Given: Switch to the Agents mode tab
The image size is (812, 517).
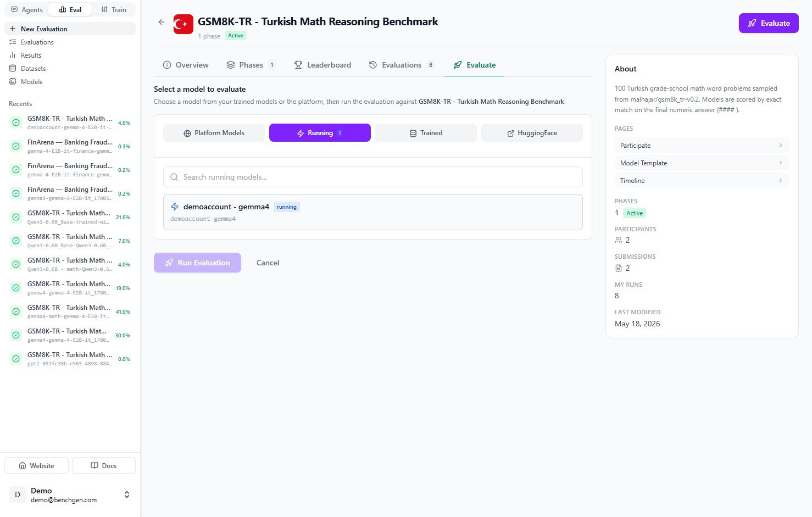Looking at the screenshot, I should (x=27, y=9).
